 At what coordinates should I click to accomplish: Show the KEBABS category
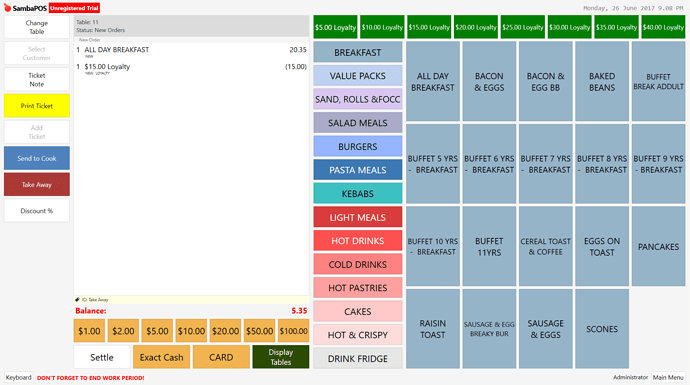(x=358, y=194)
